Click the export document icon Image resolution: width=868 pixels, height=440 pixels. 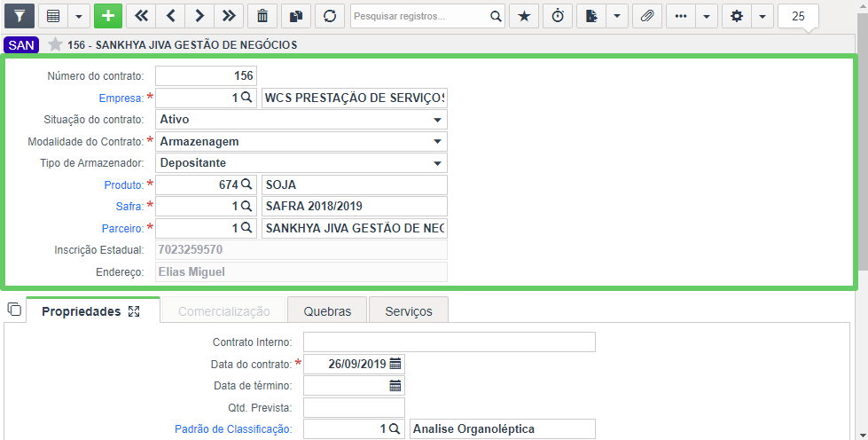[591, 16]
